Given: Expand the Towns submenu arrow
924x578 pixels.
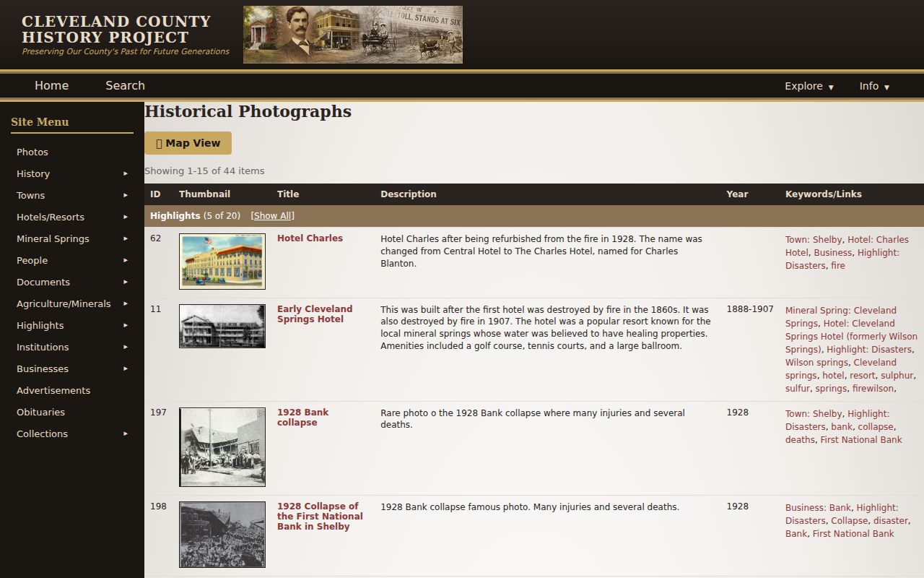Looking at the screenshot, I should 126,195.
